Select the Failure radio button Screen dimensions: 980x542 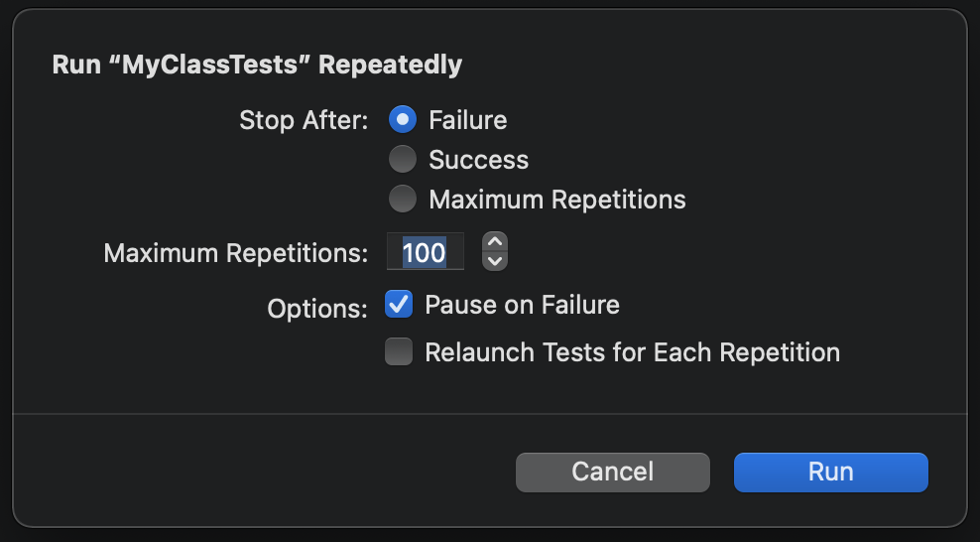pyautogui.click(x=402, y=120)
